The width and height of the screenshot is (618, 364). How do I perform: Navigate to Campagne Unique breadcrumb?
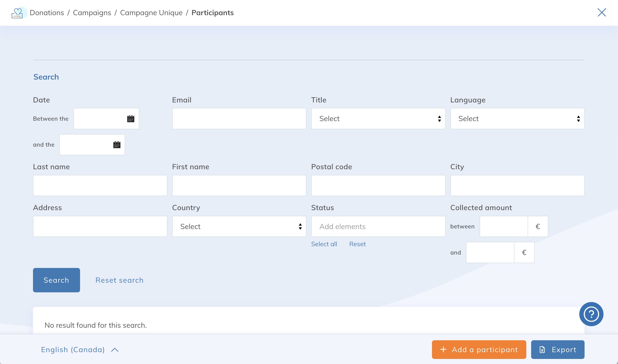(x=151, y=13)
